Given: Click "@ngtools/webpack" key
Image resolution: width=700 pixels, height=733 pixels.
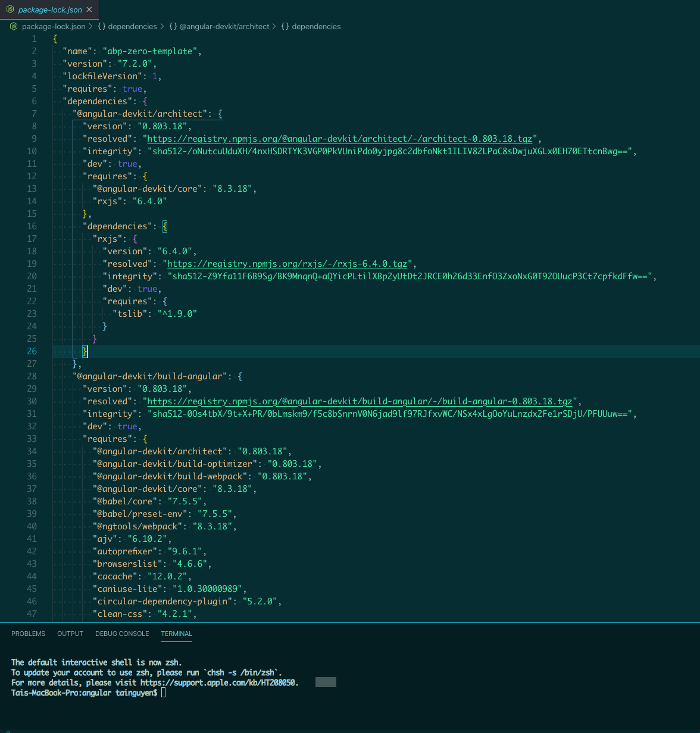Looking at the screenshot, I should tap(137, 526).
